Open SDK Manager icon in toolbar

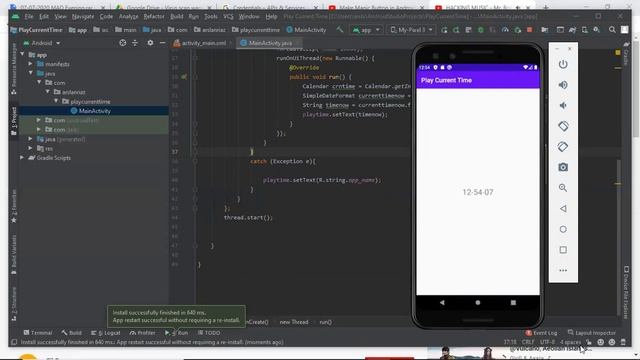point(597,30)
